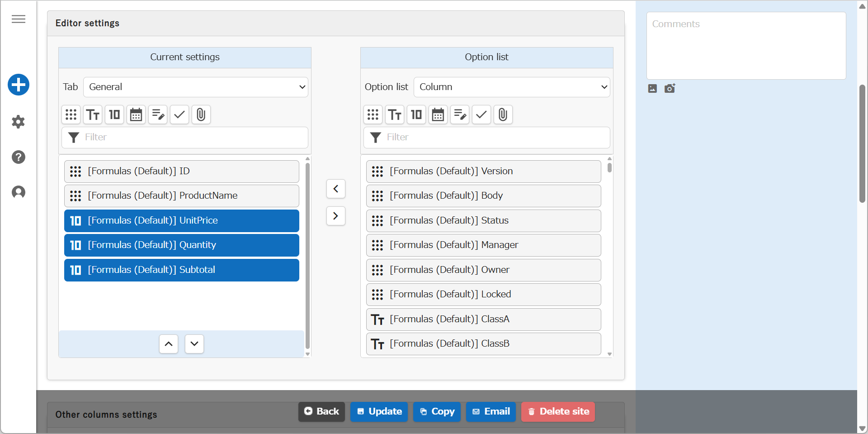Take a photo with the camera icon
The width and height of the screenshot is (868, 434).
pyautogui.click(x=670, y=88)
